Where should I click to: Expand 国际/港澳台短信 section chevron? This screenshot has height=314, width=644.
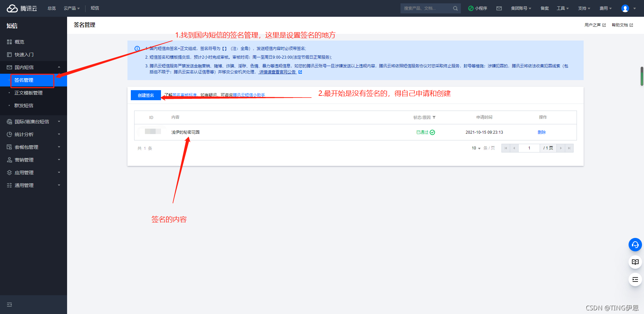click(59, 122)
